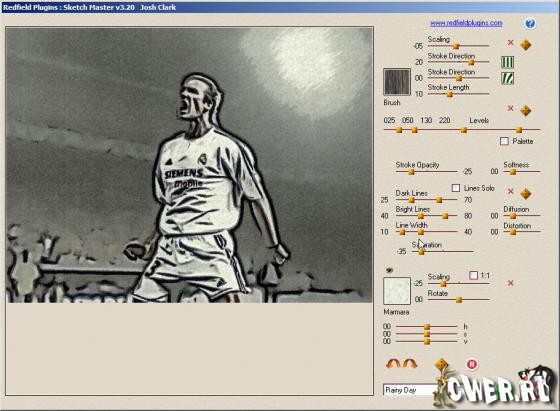Tick the 1:1 checkbox
This screenshot has width=560, height=411.
(x=473, y=275)
